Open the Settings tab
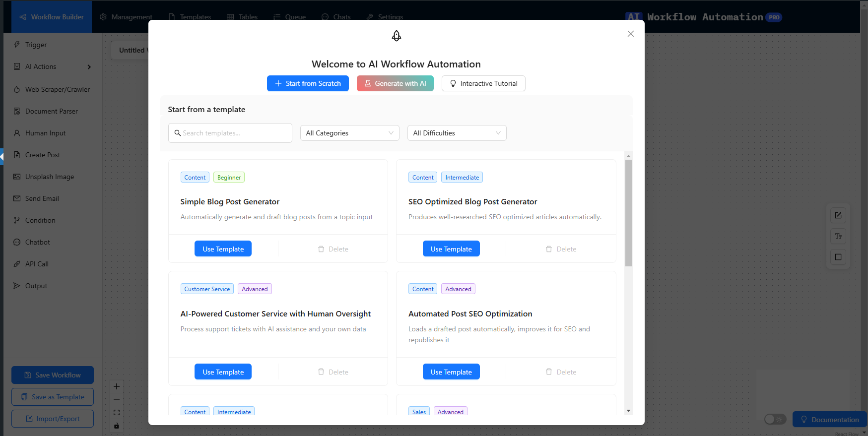Viewport: 868px width, 436px height. tap(385, 17)
